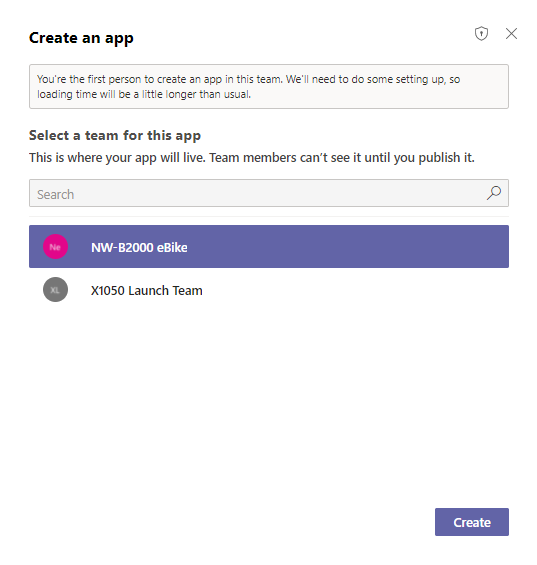Viewport: 537px width, 565px height.
Task: Select the NW-B2000 eBike team row
Action: click(269, 246)
